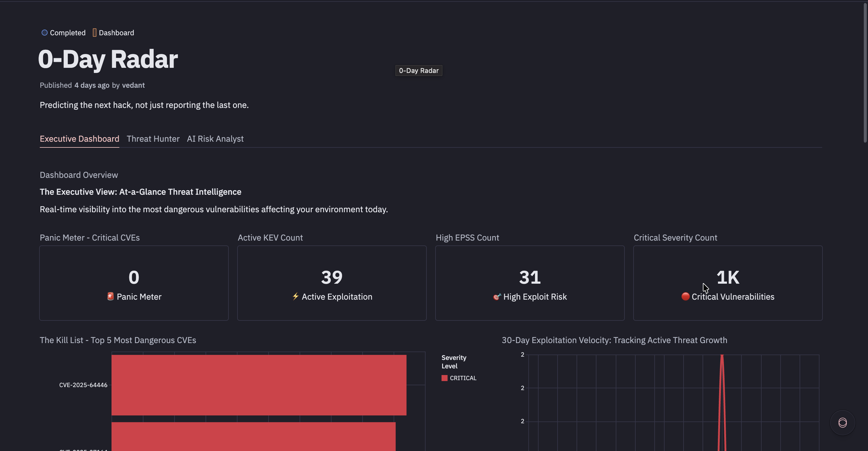Click the High EPSS Count value 31
868x451 pixels.
point(530,277)
